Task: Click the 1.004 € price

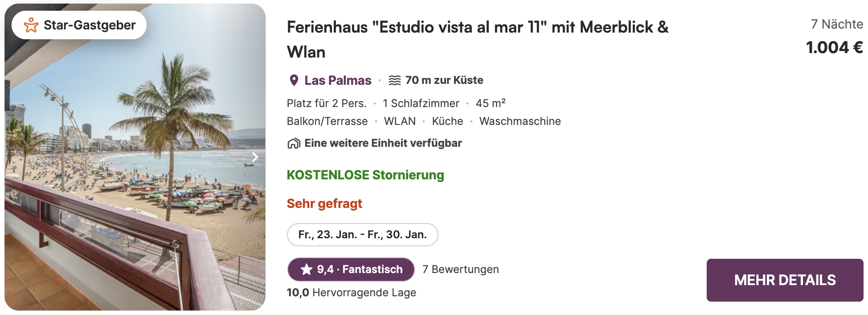Action: click(x=834, y=47)
